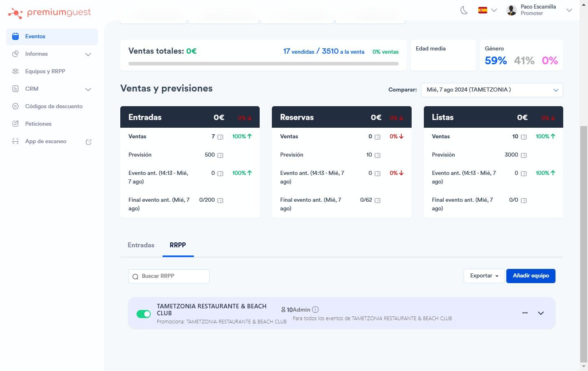
Task: Open Spanish flag language selector
Action: (x=488, y=10)
